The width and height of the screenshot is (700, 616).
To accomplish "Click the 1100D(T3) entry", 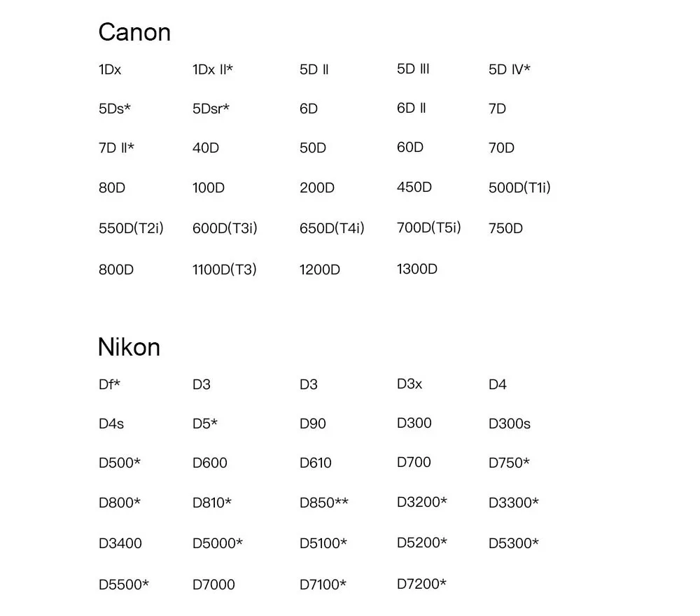I will click(x=225, y=269).
